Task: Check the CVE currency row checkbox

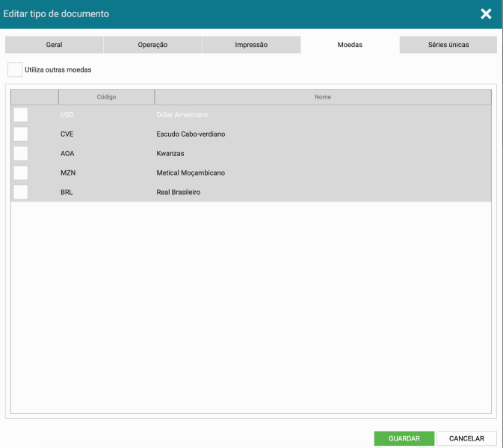Action: 21,134
